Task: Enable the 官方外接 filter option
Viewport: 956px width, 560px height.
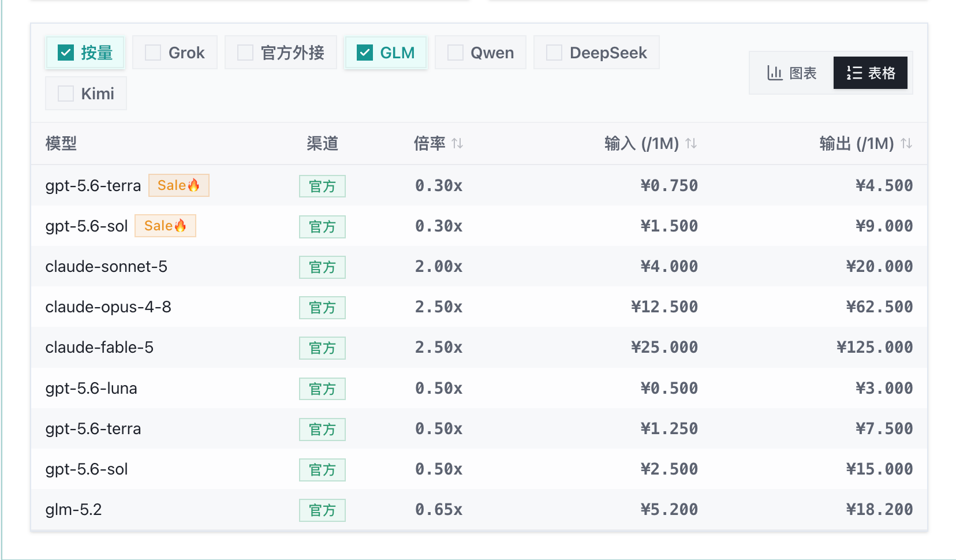Action: coord(281,53)
